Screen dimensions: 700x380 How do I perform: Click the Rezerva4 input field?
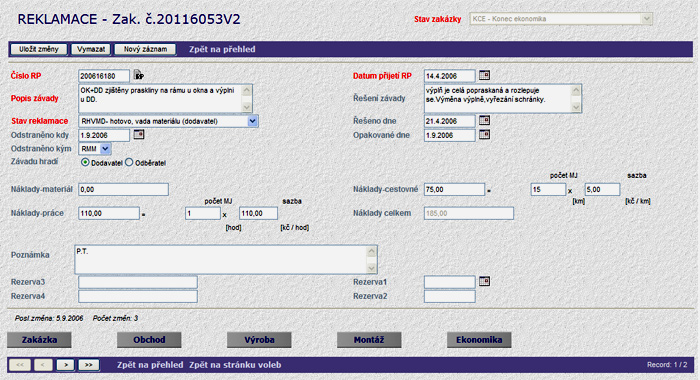click(x=138, y=296)
